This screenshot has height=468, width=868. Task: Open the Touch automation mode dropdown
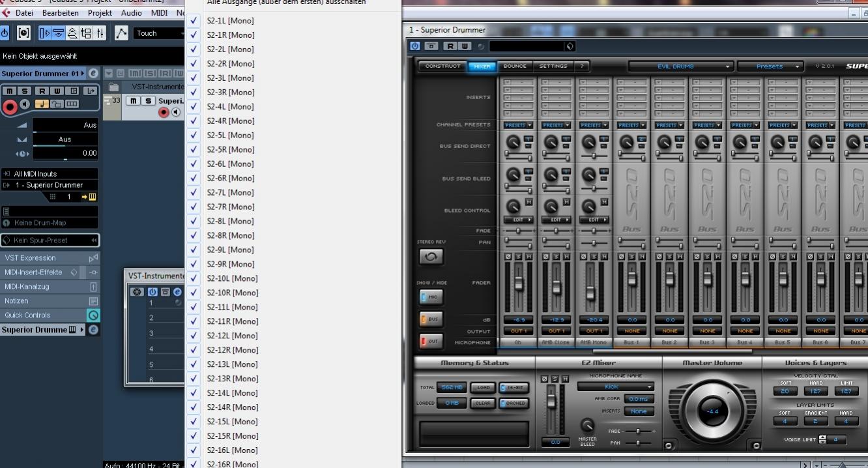[x=159, y=33]
